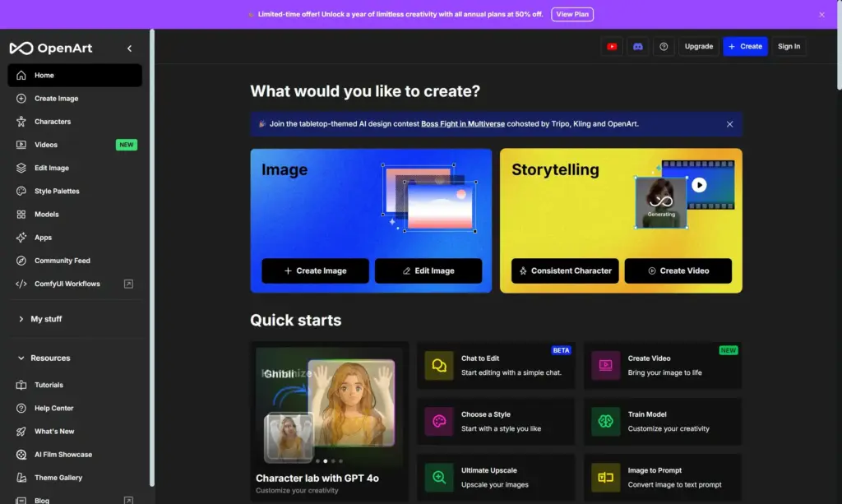Click Create Image button on Image card
The height and width of the screenshot is (504, 842).
click(315, 271)
